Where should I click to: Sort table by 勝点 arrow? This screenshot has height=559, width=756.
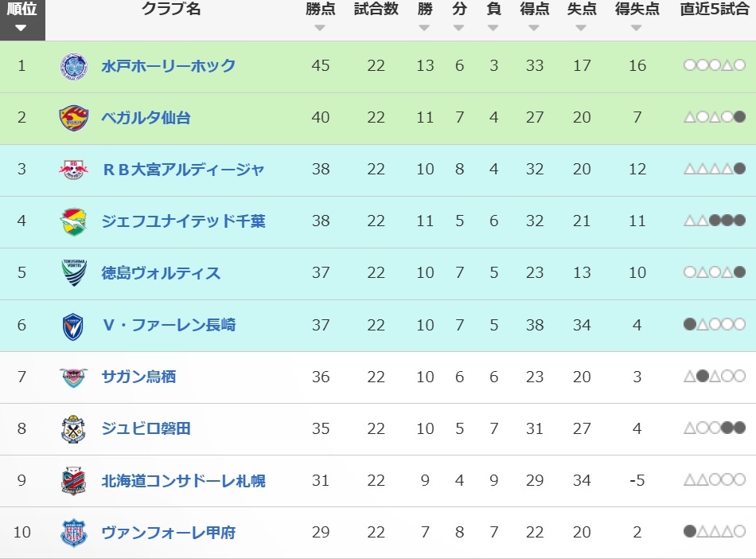click(x=320, y=28)
